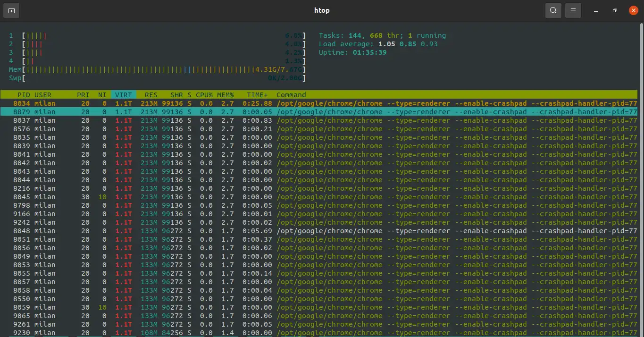
Task: Click the Swp usage meter bar
Action: pos(157,78)
